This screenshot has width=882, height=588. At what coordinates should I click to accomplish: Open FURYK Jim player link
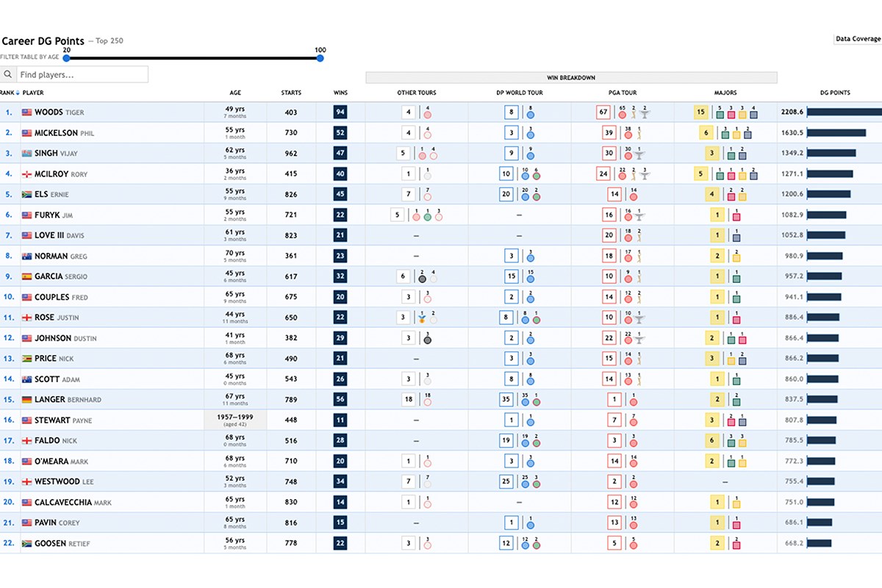54,215
